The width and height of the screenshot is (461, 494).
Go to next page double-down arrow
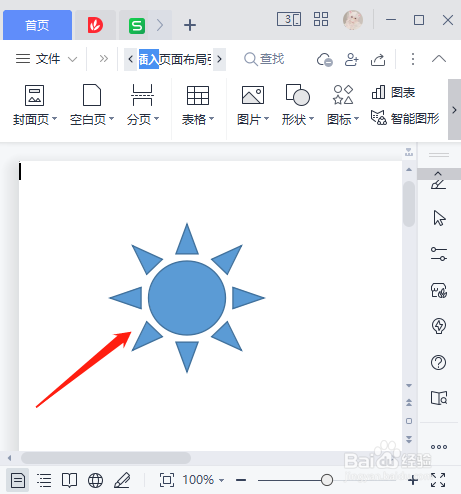(409, 439)
